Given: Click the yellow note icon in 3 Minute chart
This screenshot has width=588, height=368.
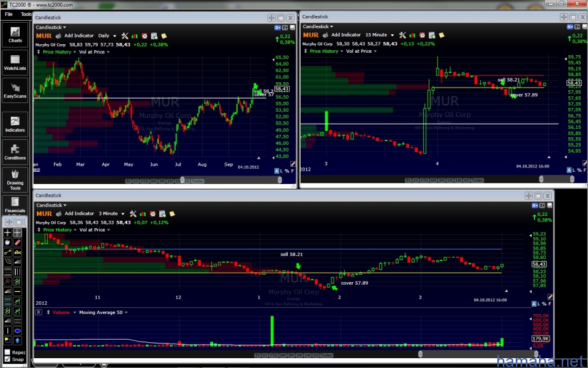Looking at the screenshot, I should pos(172,214).
